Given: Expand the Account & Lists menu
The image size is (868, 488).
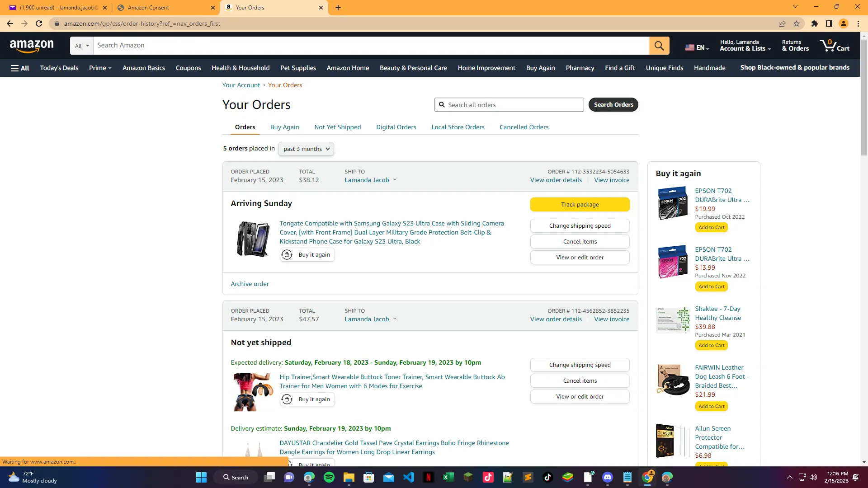Looking at the screenshot, I should pyautogui.click(x=745, y=46).
